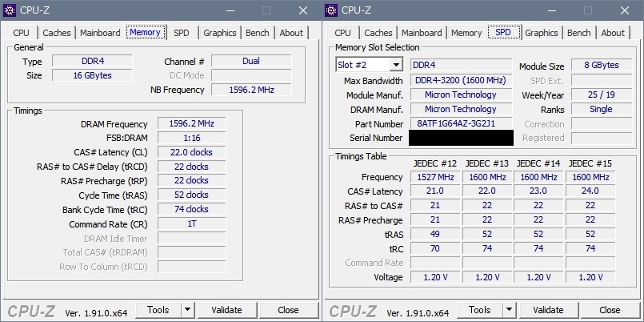Click the Module Manuf. Micron Technology field
644x322 pixels.
coord(461,95)
